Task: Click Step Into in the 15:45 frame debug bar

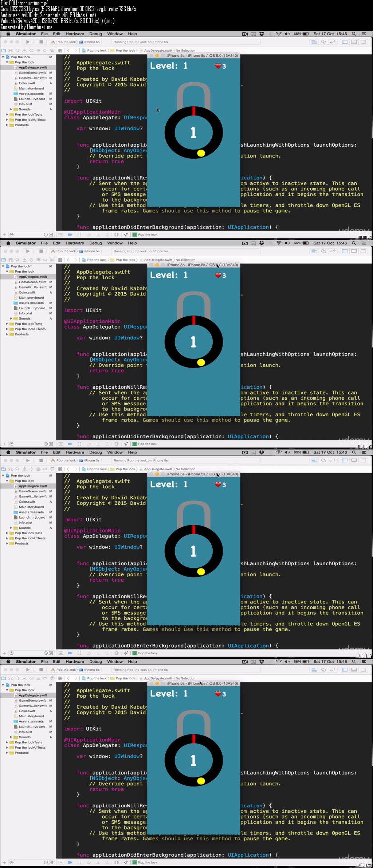Action: (98, 235)
